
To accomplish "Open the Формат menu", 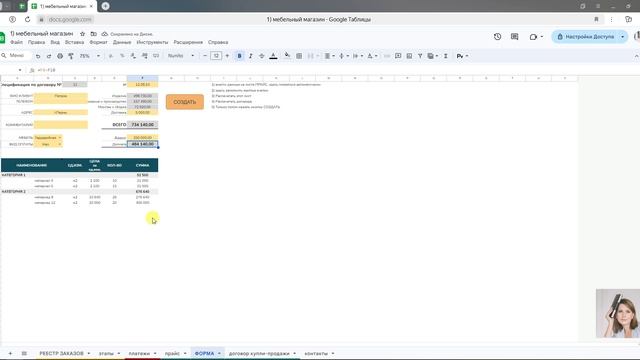I will coord(98,42).
